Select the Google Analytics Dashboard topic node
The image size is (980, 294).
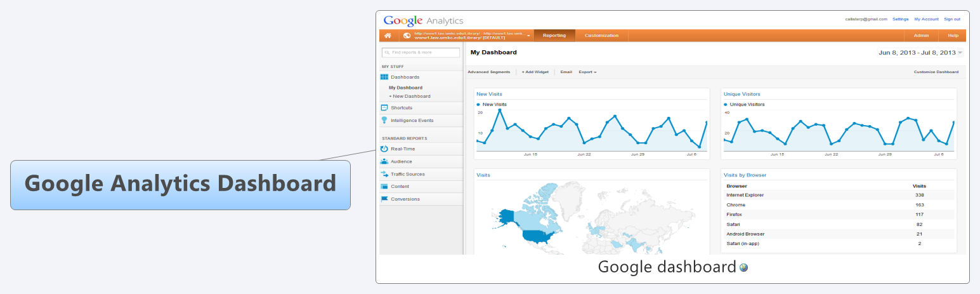(x=180, y=185)
